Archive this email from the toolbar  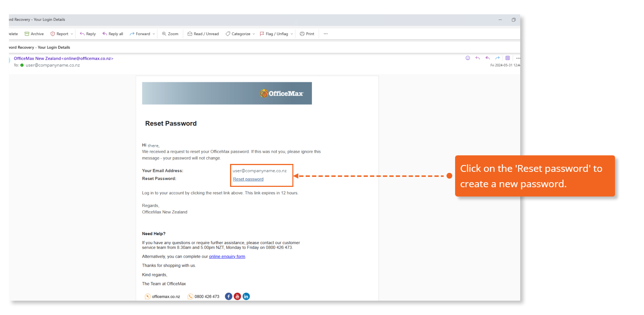(34, 34)
